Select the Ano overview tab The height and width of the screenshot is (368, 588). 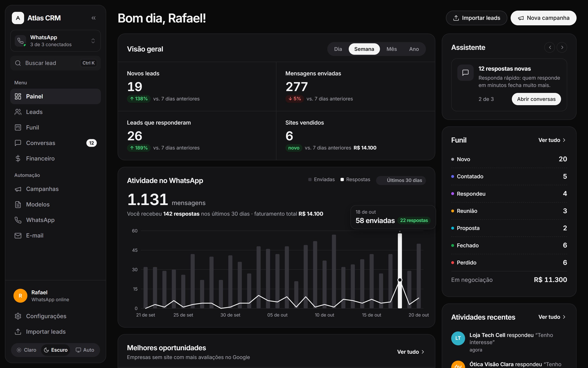414,49
